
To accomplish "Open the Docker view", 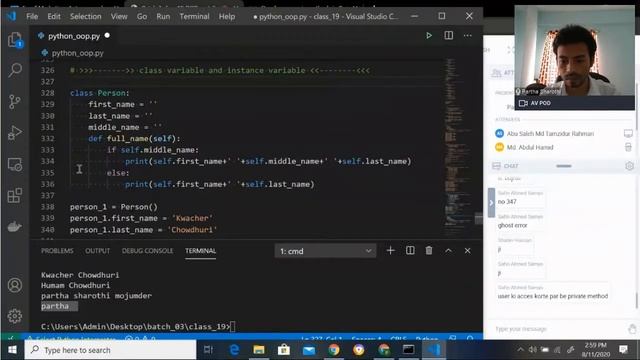I will [15, 227].
